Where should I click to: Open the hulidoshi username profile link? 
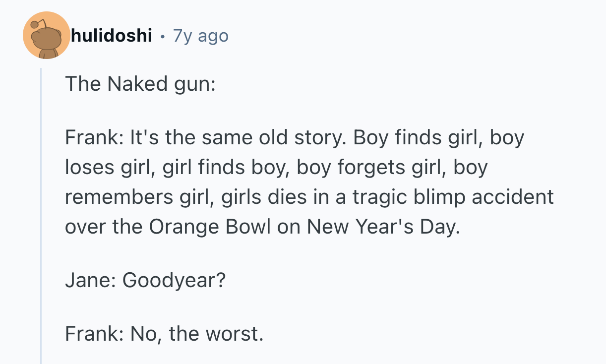(x=112, y=36)
